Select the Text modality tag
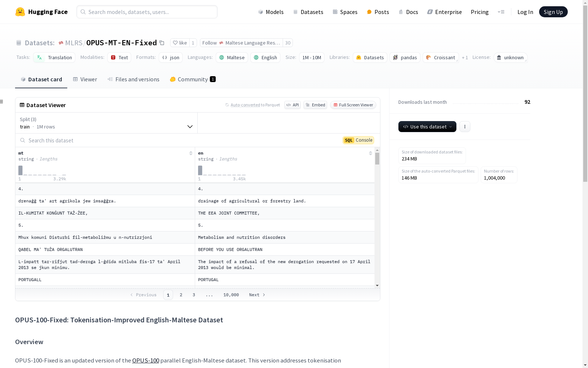This screenshot has width=588, height=368. tap(119, 57)
